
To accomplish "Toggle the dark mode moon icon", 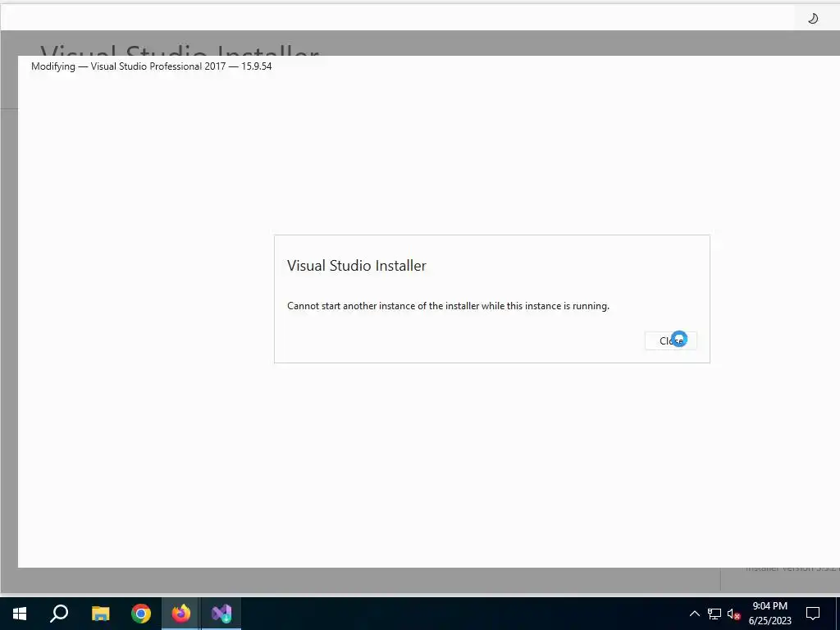I will coord(813,19).
